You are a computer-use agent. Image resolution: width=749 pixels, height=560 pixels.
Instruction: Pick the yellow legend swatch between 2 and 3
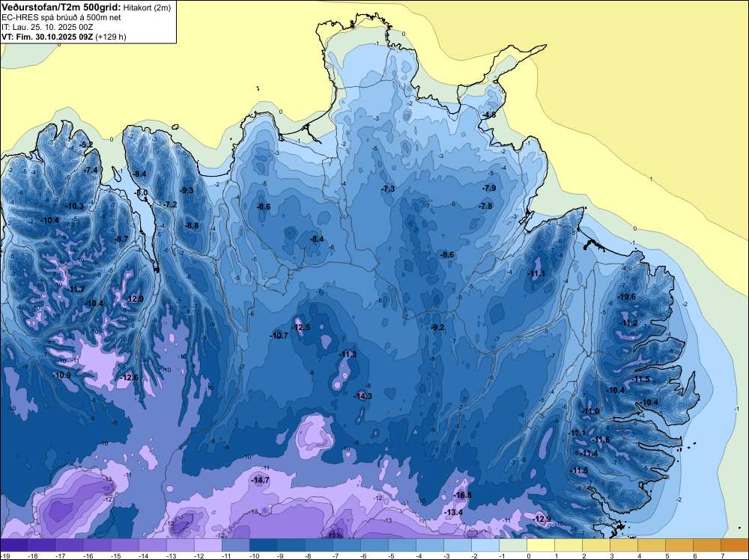tap(596, 545)
